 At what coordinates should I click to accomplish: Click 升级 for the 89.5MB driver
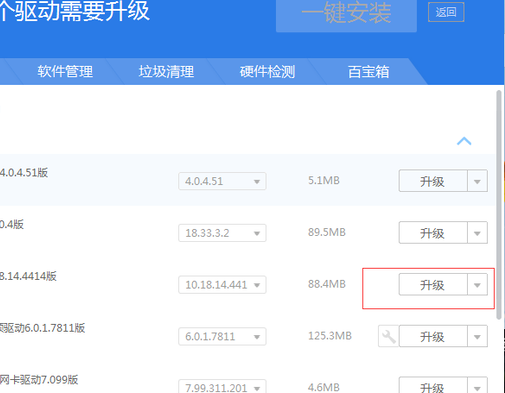pyautogui.click(x=433, y=232)
